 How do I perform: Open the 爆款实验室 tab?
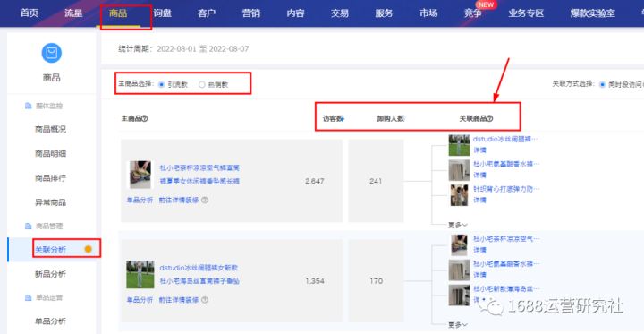point(593,13)
